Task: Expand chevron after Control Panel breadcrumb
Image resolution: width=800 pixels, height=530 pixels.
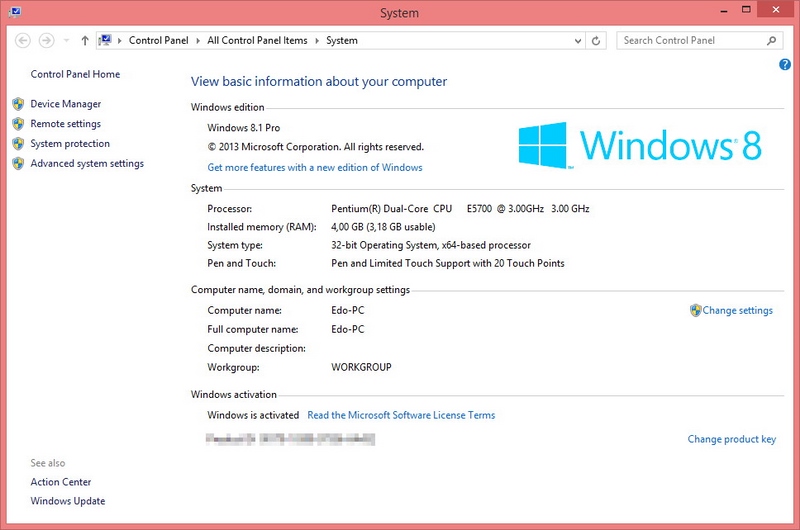Action: pyautogui.click(x=198, y=41)
